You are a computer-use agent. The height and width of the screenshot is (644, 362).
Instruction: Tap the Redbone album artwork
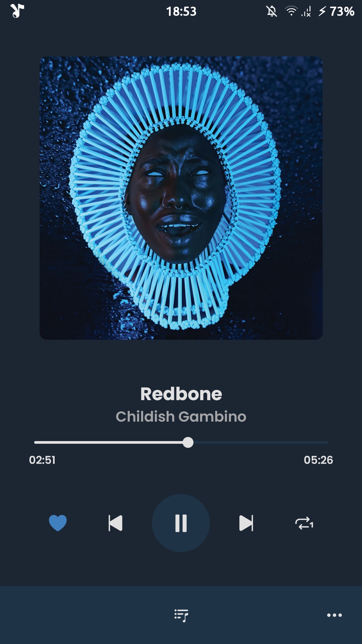(181, 198)
